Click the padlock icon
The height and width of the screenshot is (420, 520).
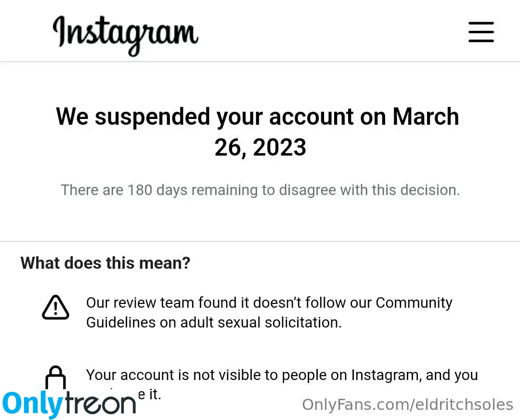[x=55, y=379]
